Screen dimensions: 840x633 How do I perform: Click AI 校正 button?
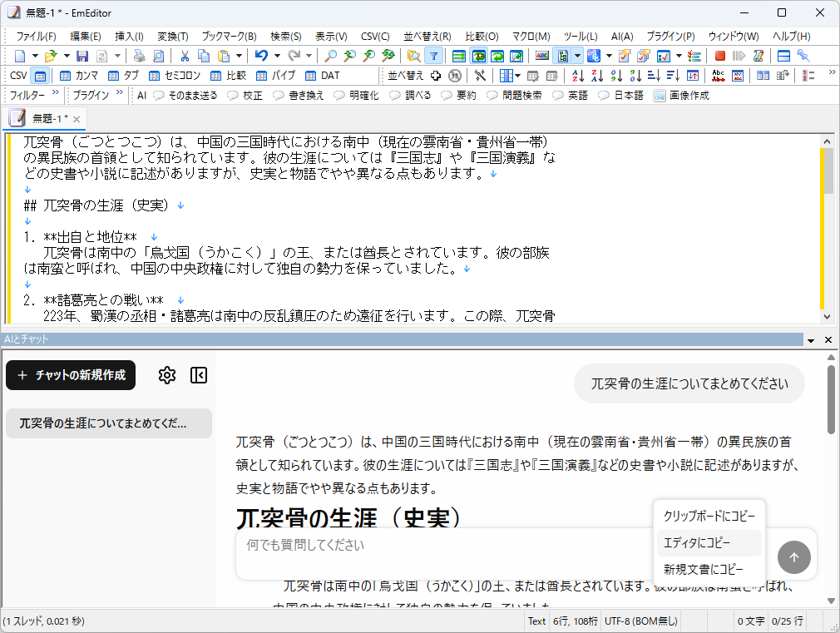[245, 96]
